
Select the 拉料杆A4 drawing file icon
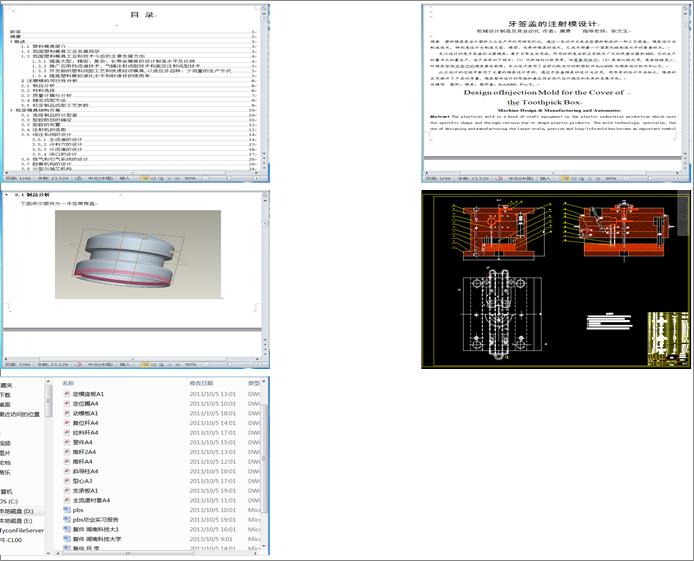(67, 432)
